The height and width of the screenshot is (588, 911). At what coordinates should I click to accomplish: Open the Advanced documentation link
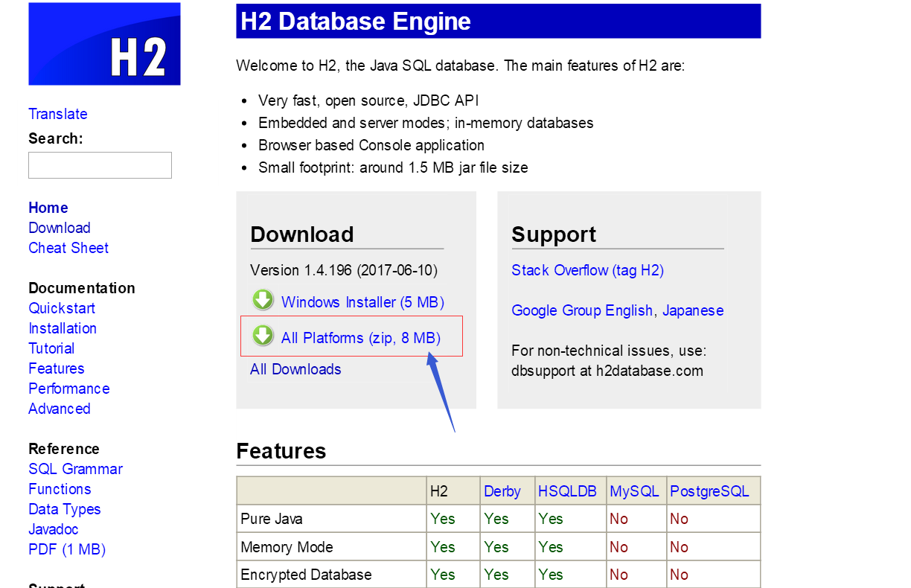click(x=60, y=409)
